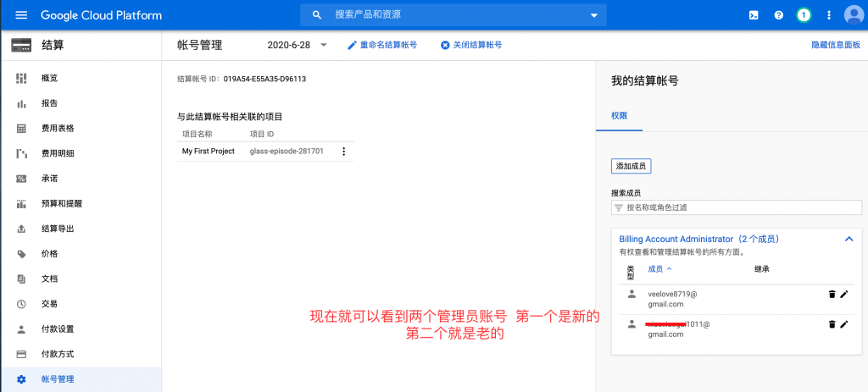868x392 pixels.
Task: Click the 报告 bar chart icon
Action: coord(21,103)
